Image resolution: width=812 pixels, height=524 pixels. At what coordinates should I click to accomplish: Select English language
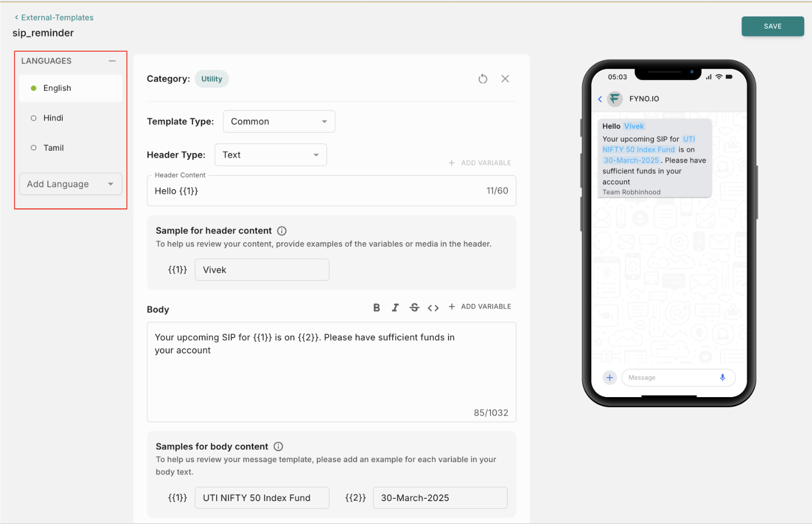[70, 88]
